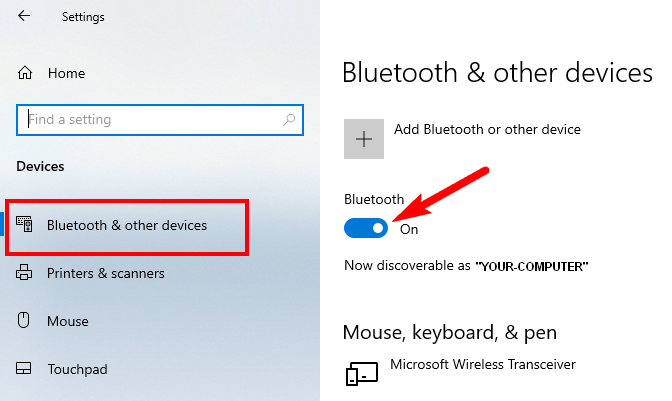Click the mouse icon in sidebar
The width and height of the screenshot is (672, 401).
pyautogui.click(x=24, y=320)
